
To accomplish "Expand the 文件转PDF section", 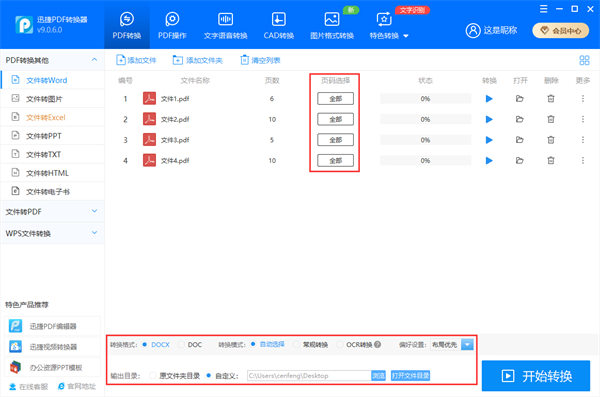I will 52,211.
